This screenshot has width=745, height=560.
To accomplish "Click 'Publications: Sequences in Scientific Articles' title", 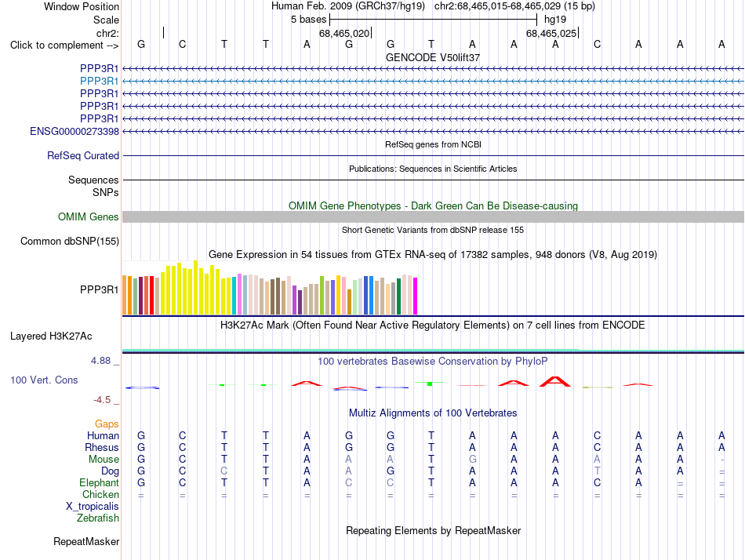I will coord(433,169).
